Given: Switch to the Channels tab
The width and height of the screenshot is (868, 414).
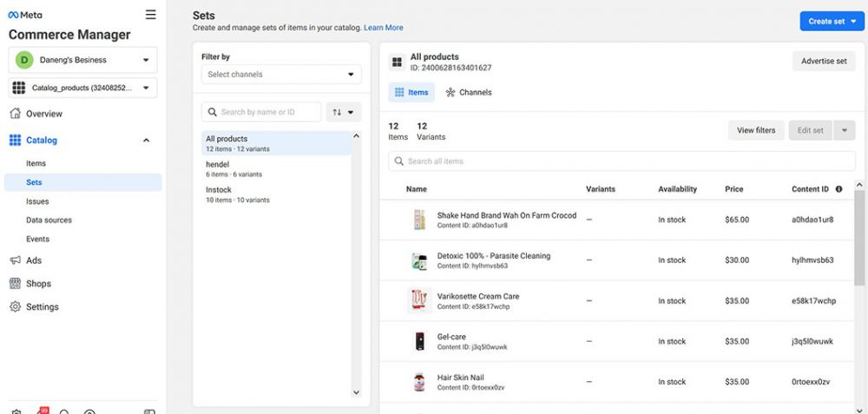Looking at the screenshot, I should [x=469, y=92].
